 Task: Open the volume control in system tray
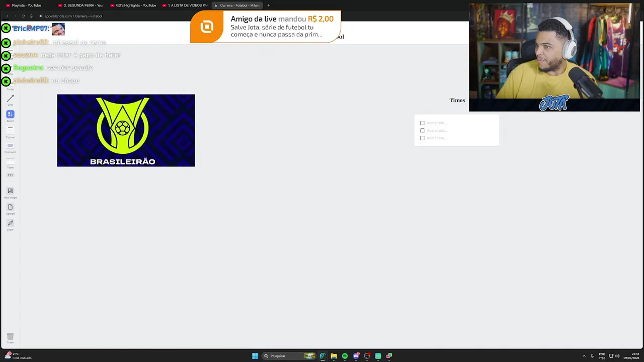pos(617,356)
